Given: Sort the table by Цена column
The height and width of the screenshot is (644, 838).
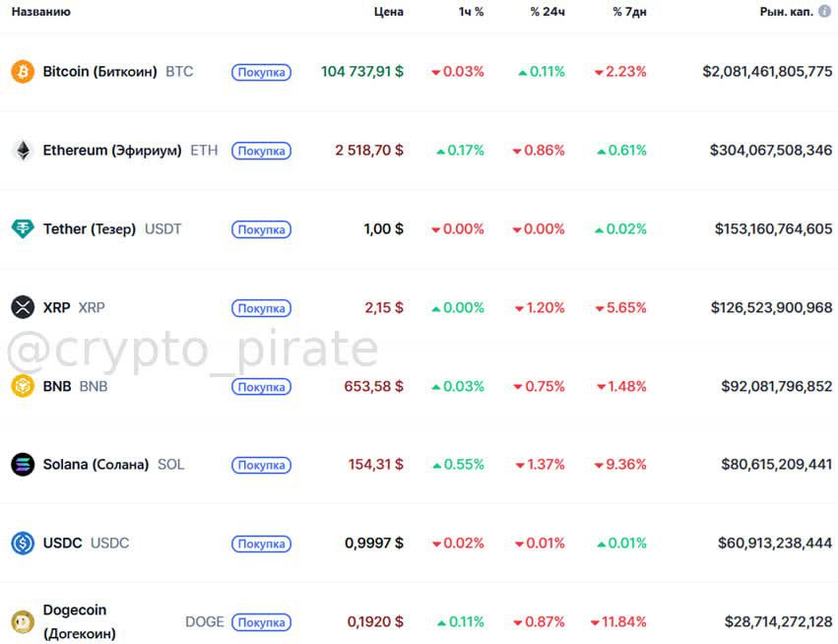Looking at the screenshot, I should point(389,12).
